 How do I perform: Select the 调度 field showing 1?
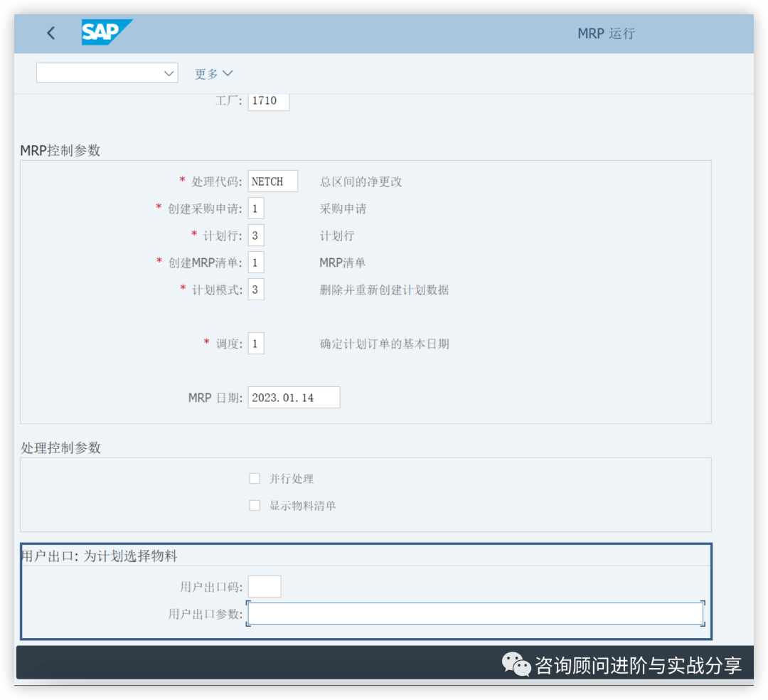[256, 343]
